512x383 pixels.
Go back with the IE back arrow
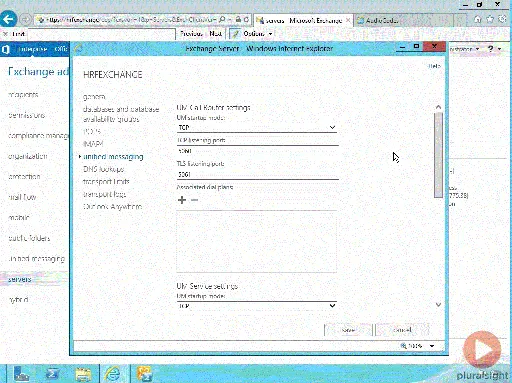(8, 19)
